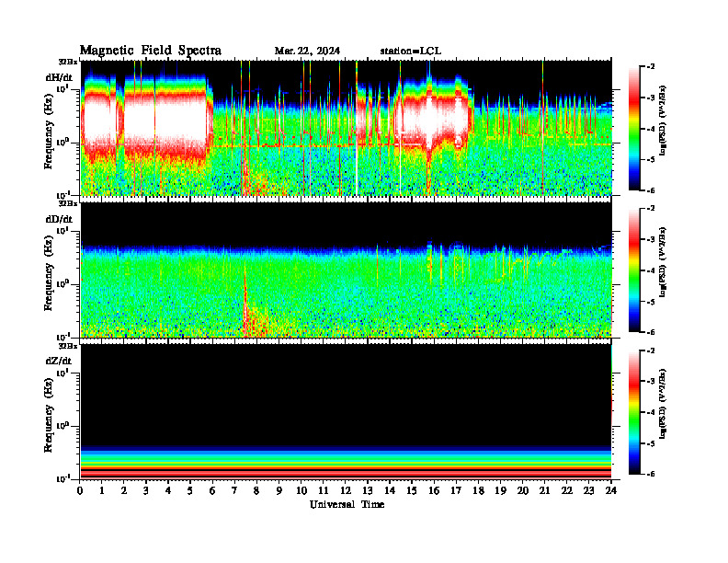Click the color bar beside the dZ/dt panel
728x563 pixels.
point(634,412)
